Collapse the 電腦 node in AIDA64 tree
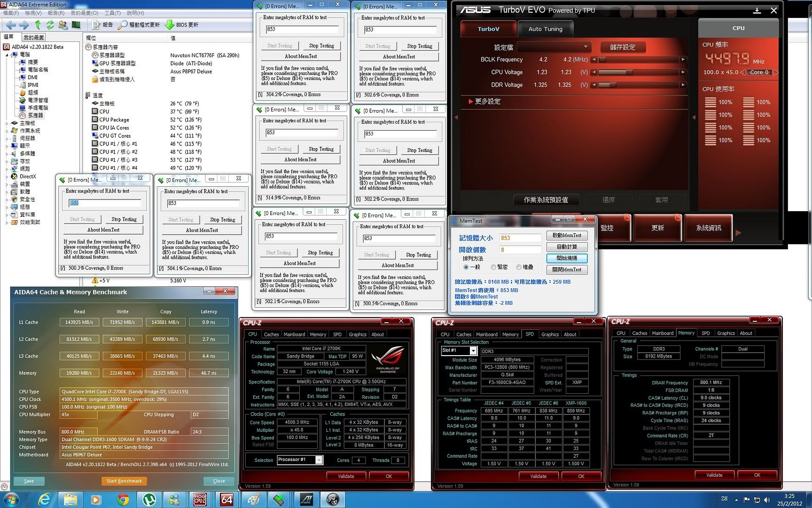 click(x=7, y=55)
